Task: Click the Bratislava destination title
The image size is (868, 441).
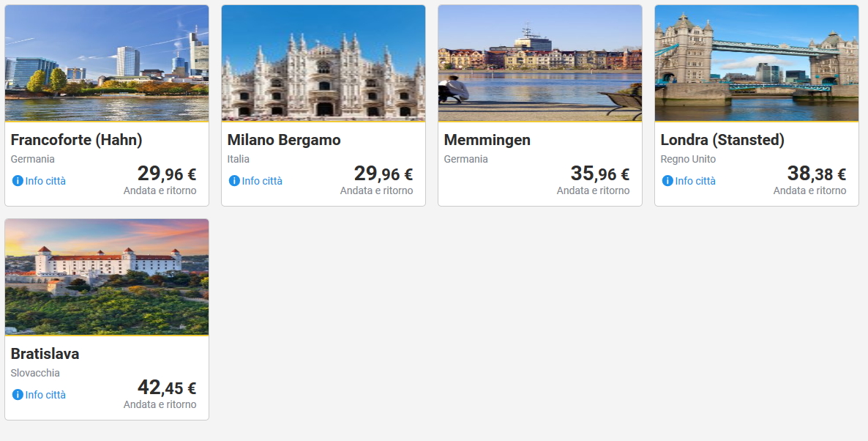Action: click(x=45, y=354)
